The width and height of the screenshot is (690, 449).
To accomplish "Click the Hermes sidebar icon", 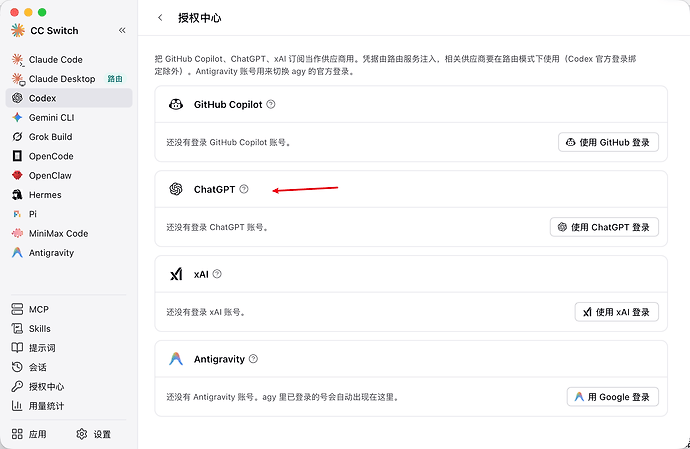I will tap(17, 195).
